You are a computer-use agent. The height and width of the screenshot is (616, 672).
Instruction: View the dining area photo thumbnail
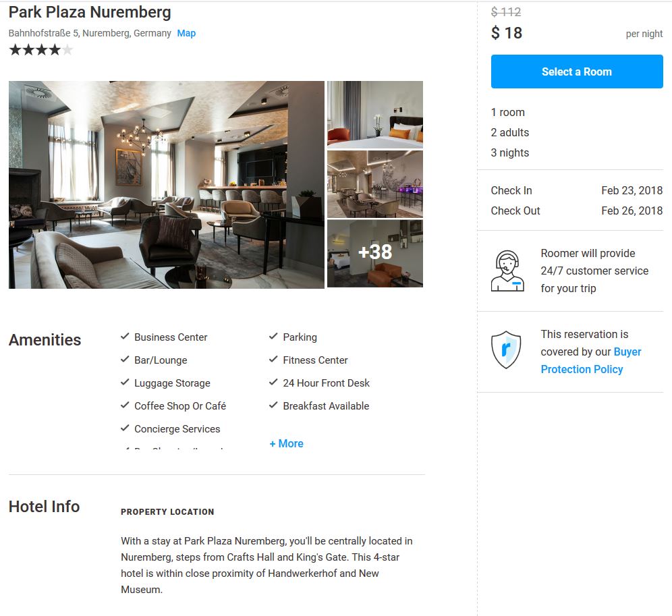[375, 184]
